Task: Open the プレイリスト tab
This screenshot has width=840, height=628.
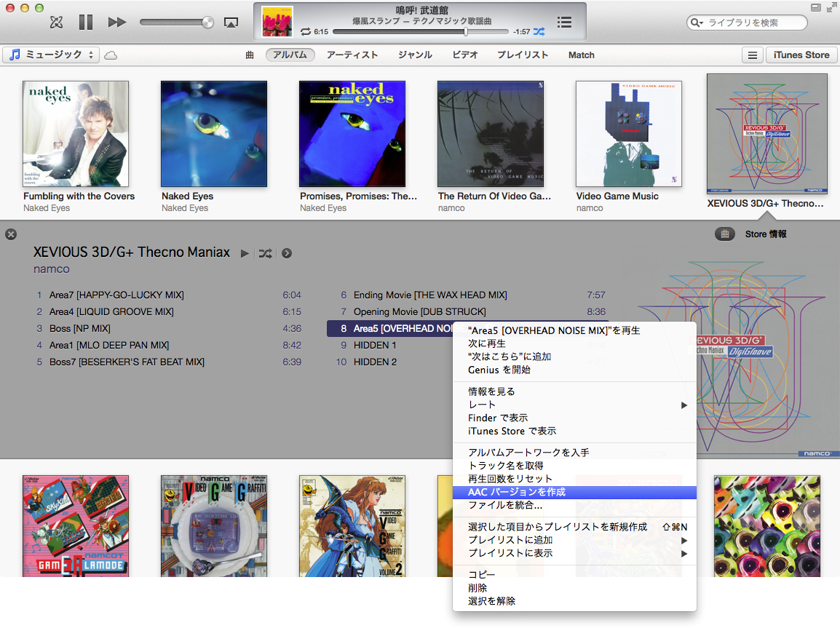Action: (x=523, y=55)
